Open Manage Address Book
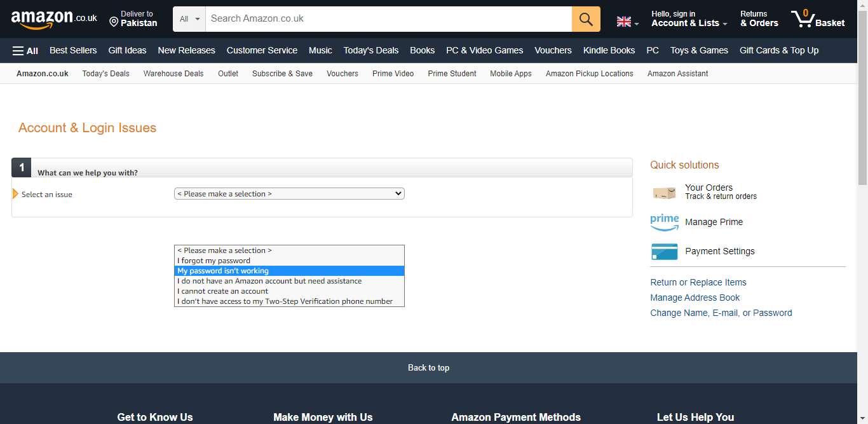This screenshot has width=868, height=424. coord(695,298)
